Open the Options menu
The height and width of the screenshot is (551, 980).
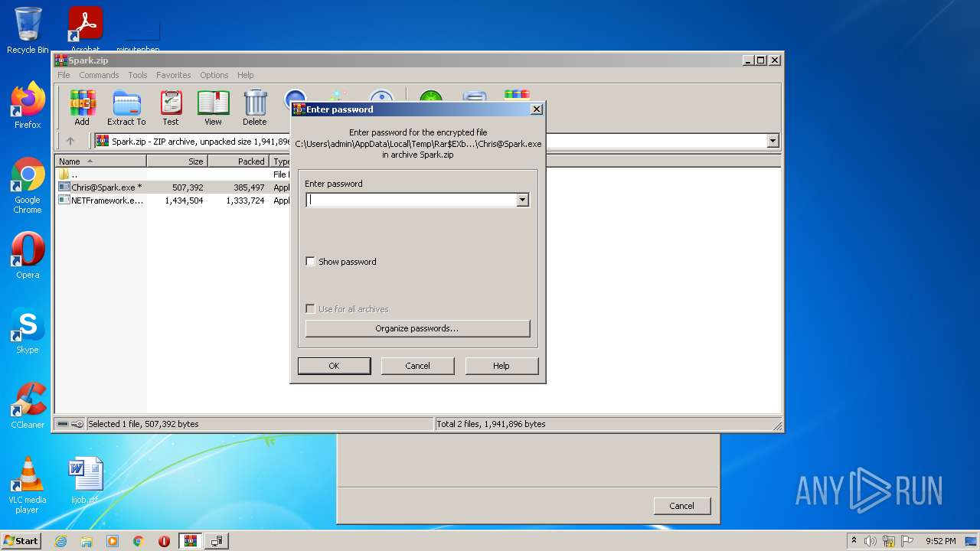point(214,75)
